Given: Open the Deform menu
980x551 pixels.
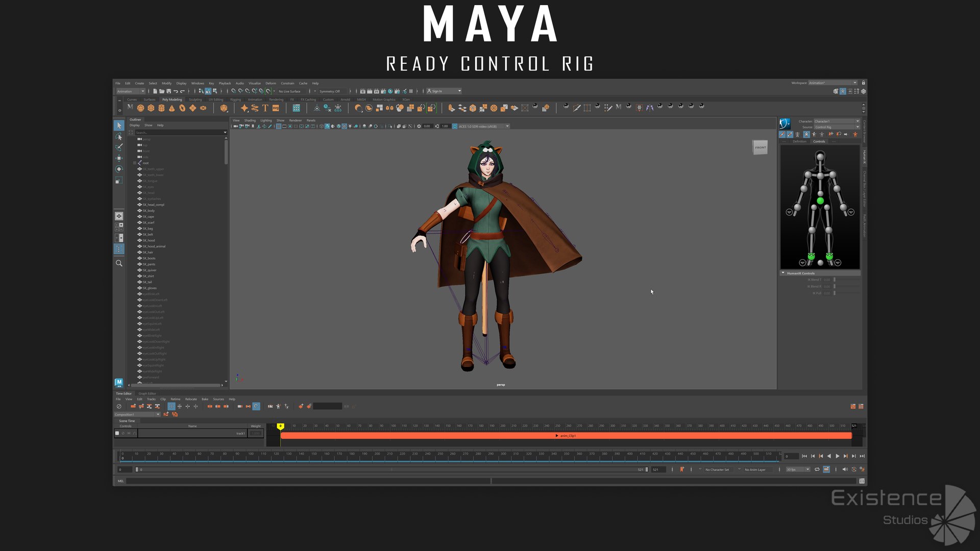Looking at the screenshot, I should 271,83.
